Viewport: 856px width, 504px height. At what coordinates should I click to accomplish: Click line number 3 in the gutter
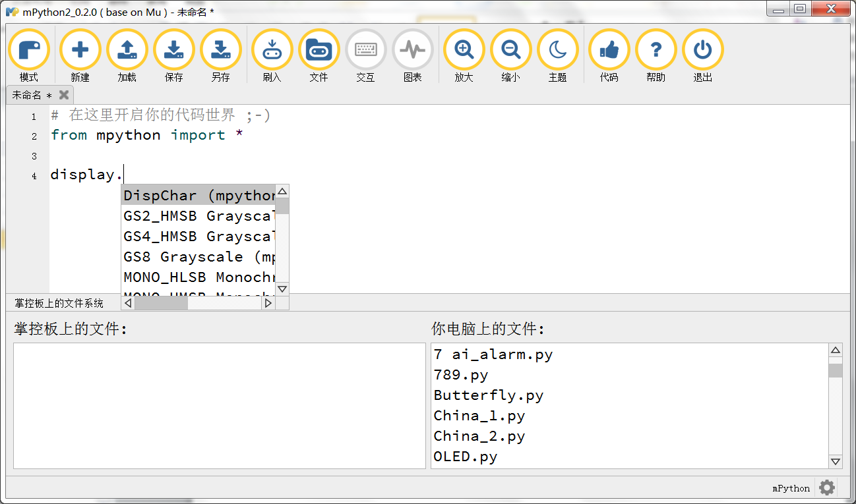point(34,156)
